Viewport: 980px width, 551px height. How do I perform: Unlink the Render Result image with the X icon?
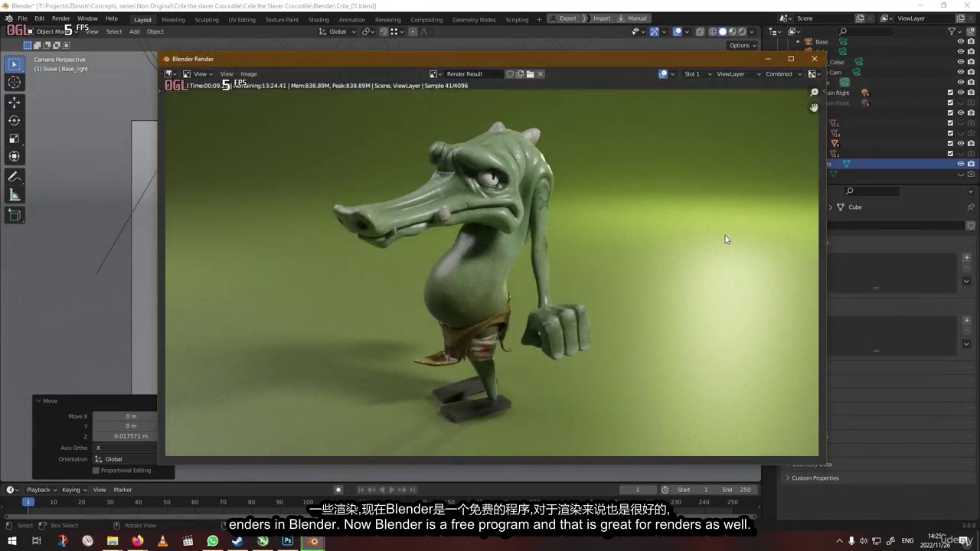pos(540,74)
